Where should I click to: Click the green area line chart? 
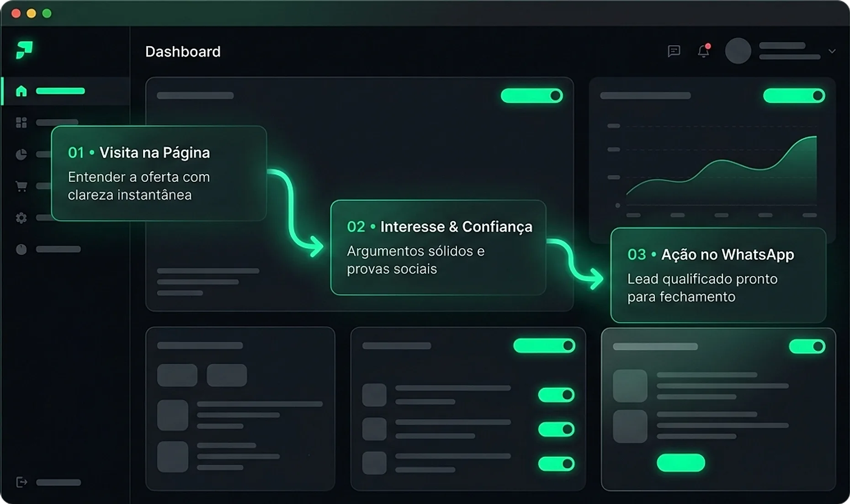[721, 171]
